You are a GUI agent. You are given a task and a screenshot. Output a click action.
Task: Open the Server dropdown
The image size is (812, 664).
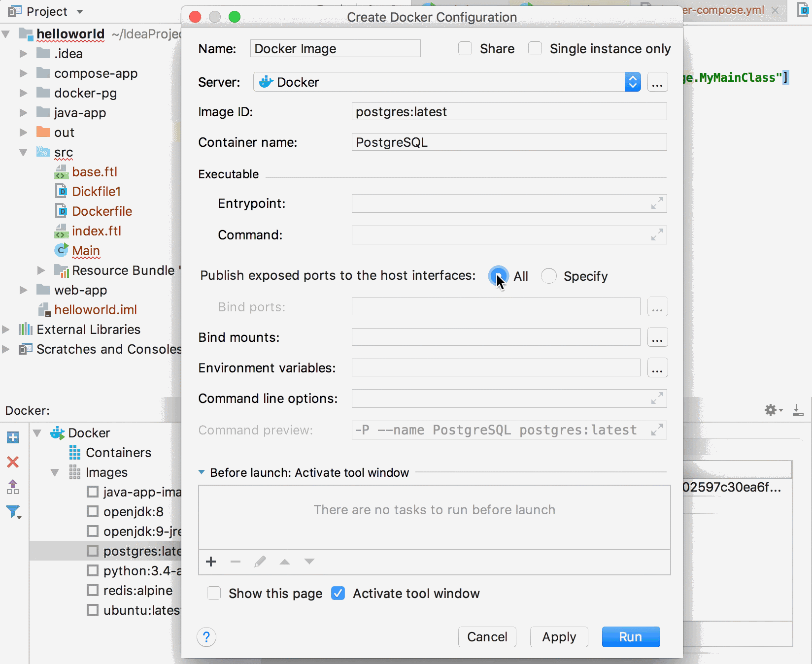pos(632,82)
